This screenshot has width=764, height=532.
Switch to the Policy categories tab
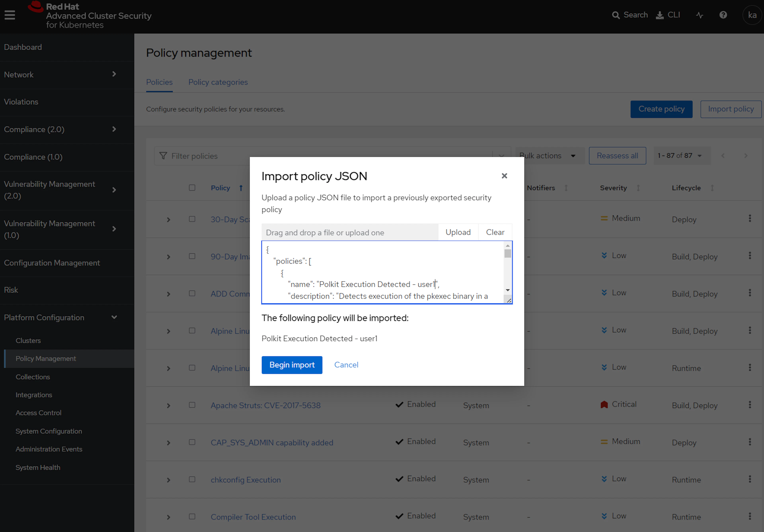click(x=218, y=82)
